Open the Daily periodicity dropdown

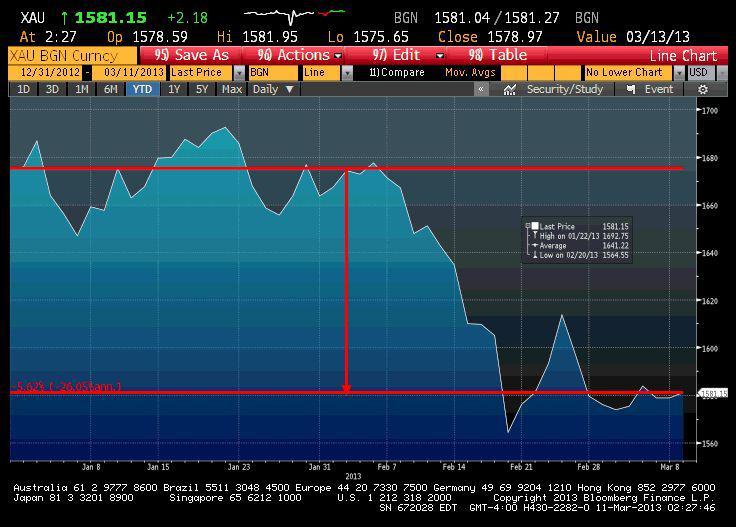(x=271, y=89)
